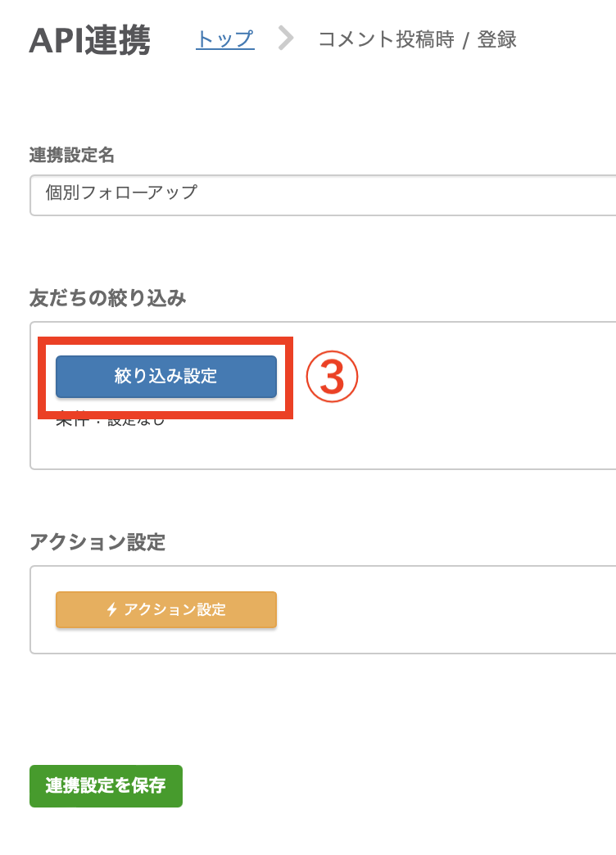This screenshot has width=616, height=855.
Task: Open the トップ breadcrumb link
Action: pyautogui.click(x=224, y=39)
